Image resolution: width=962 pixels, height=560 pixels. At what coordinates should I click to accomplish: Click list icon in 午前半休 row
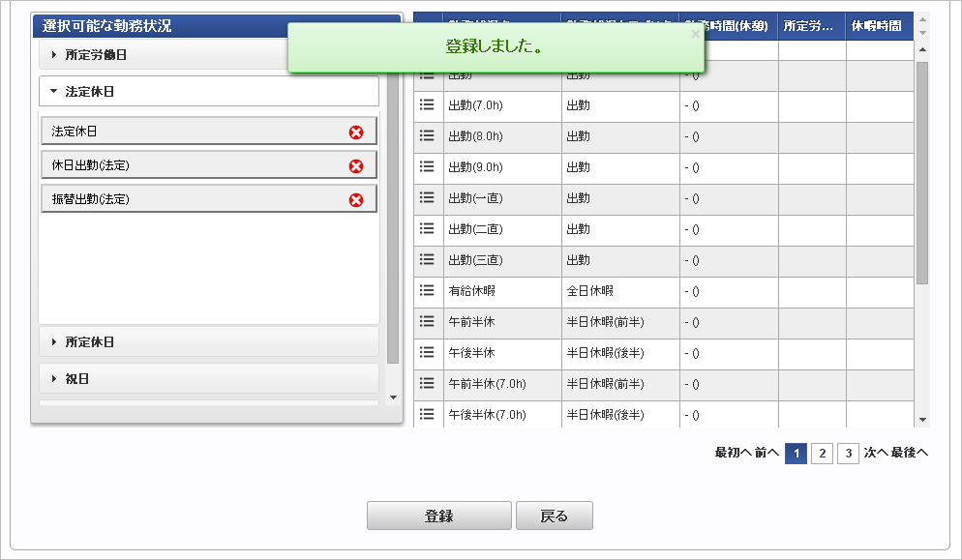click(x=427, y=321)
